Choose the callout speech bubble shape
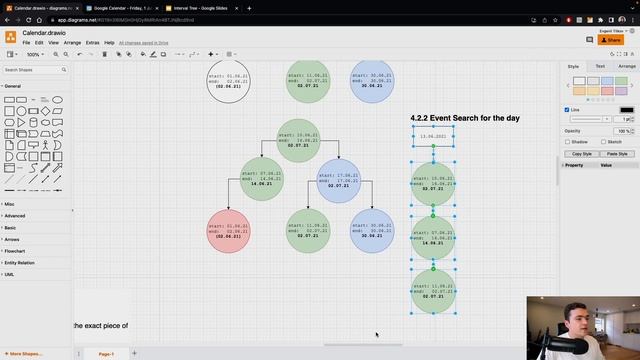This screenshot has width=640, height=360. (33, 145)
